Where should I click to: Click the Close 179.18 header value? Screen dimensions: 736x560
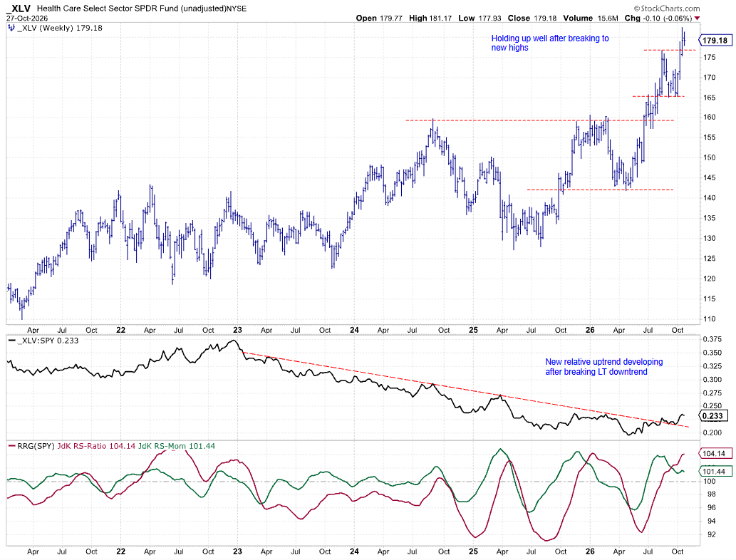532,19
